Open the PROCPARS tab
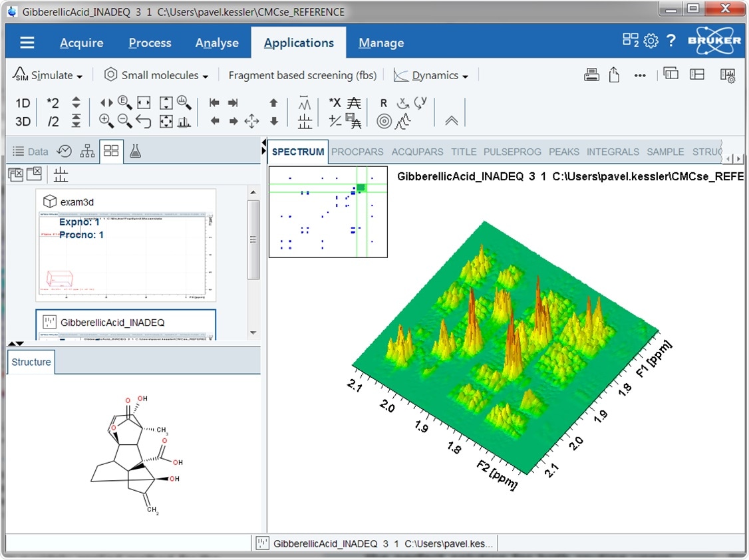749x560 pixels. point(359,152)
